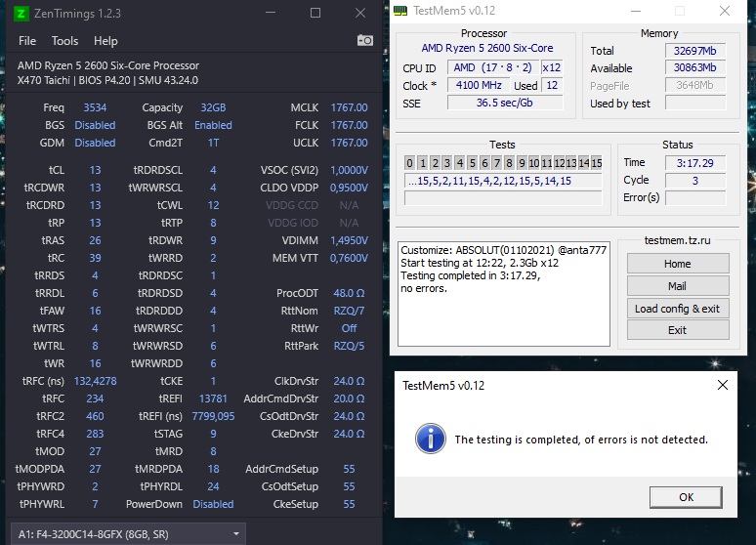Click the empty Used by test field

(695, 103)
